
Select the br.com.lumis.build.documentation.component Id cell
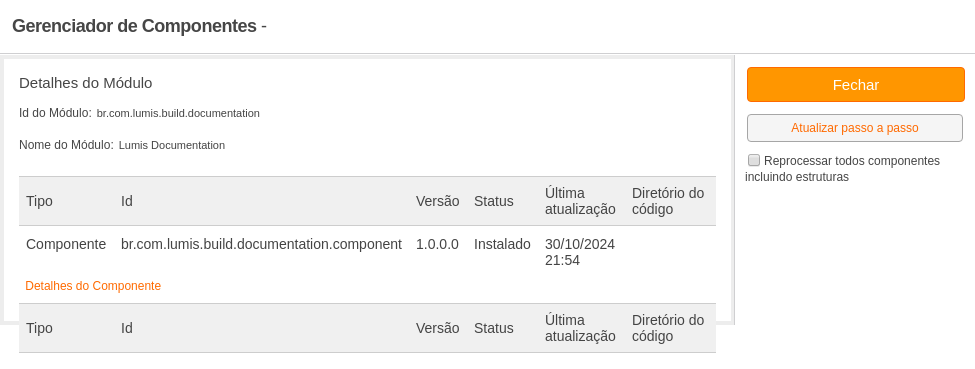(x=261, y=245)
